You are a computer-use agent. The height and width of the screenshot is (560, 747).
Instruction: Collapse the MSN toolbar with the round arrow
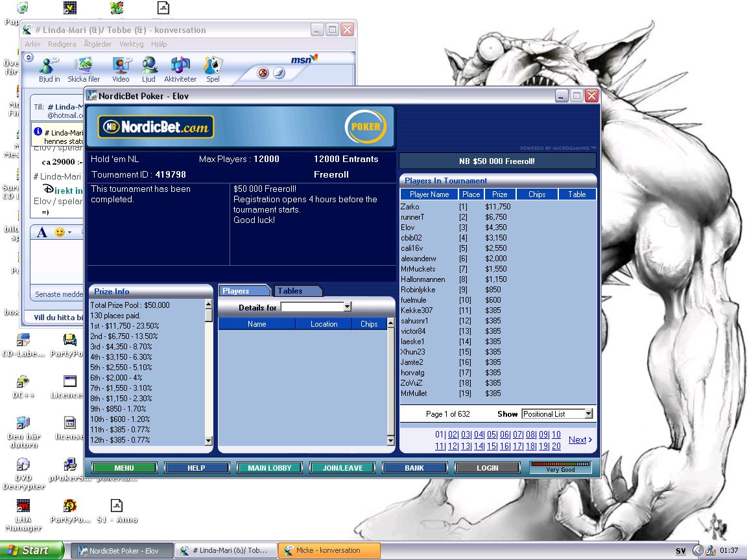tap(29, 58)
